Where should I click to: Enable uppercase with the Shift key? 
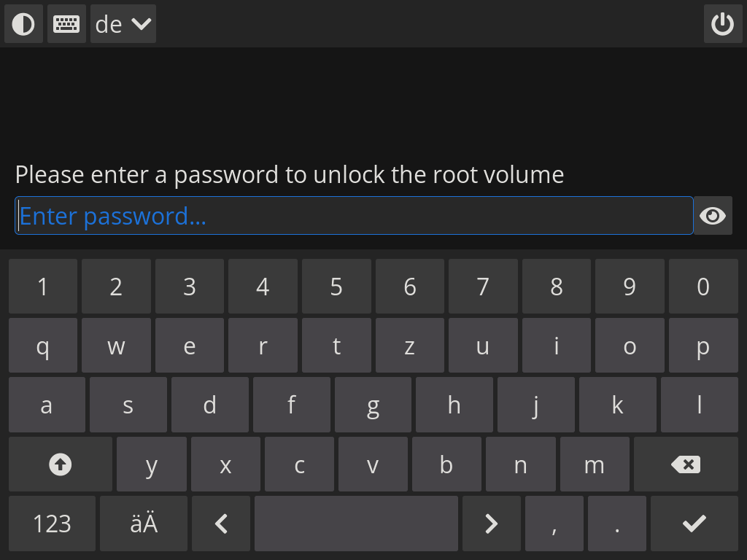tap(60, 464)
